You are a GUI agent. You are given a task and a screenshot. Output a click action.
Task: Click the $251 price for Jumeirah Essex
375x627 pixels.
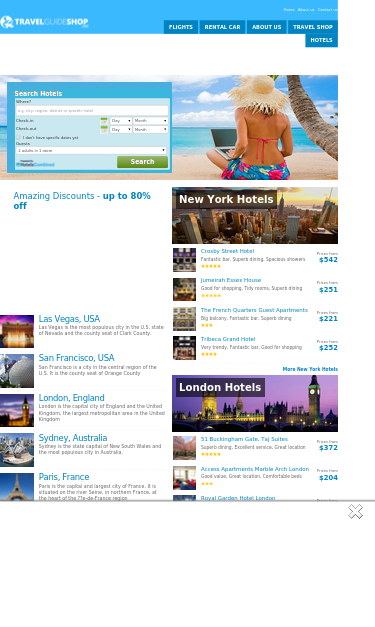pyautogui.click(x=328, y=290)
